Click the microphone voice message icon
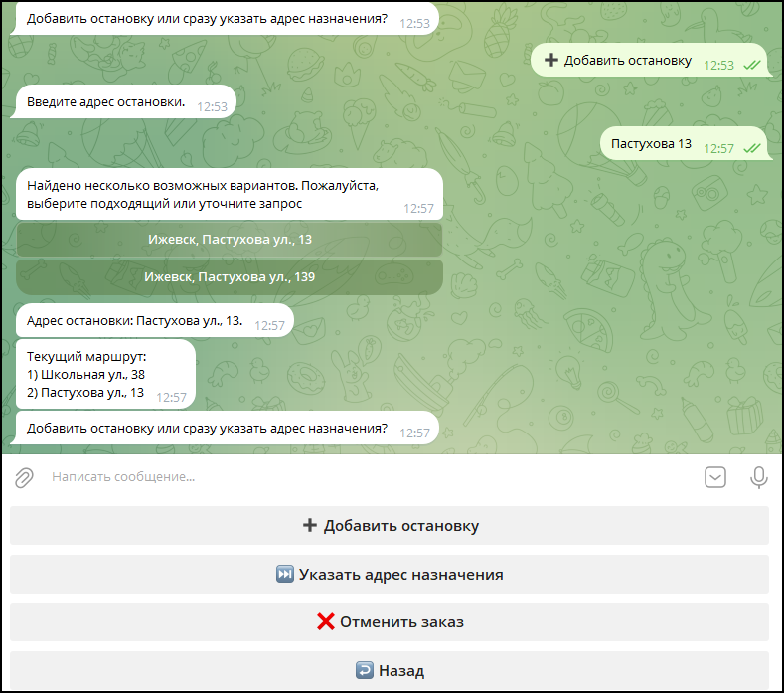 pyautogui.click(x=758, y=478)
